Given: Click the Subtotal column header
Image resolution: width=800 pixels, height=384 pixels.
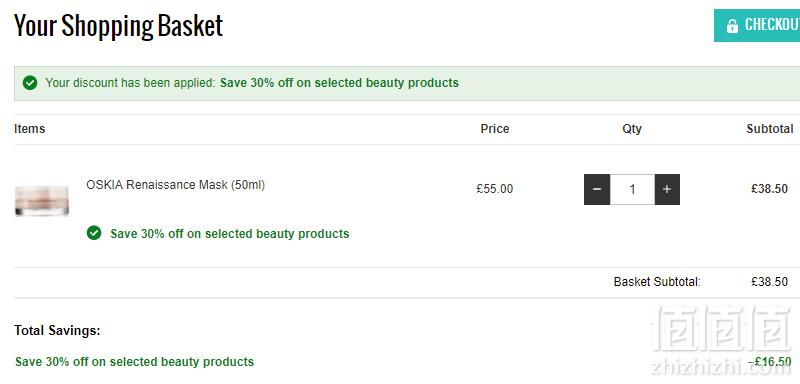Looking at the screenshot, I should tap(770, 129).
